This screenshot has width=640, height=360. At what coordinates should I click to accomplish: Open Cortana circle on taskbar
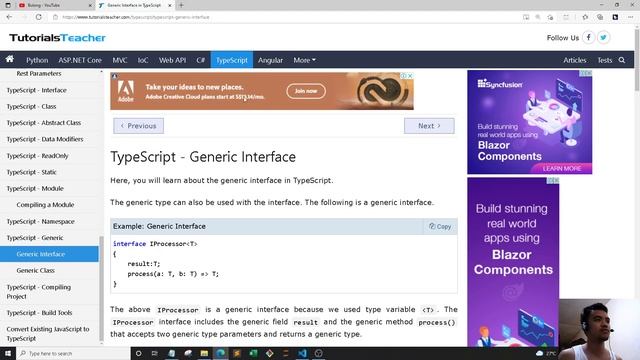(138, 353)
